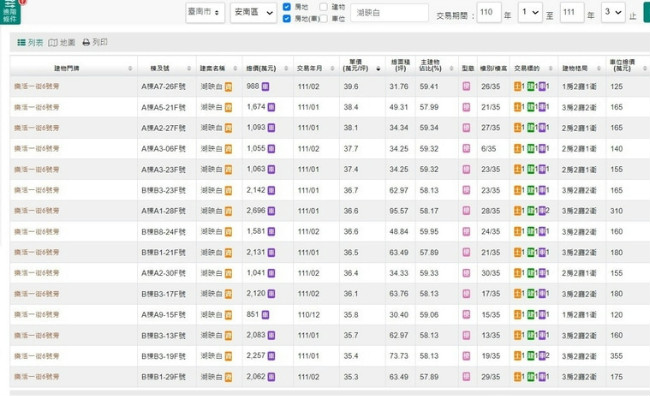Click the pink type icon in row B棟B3-13F號

click(x=466, y=335)
